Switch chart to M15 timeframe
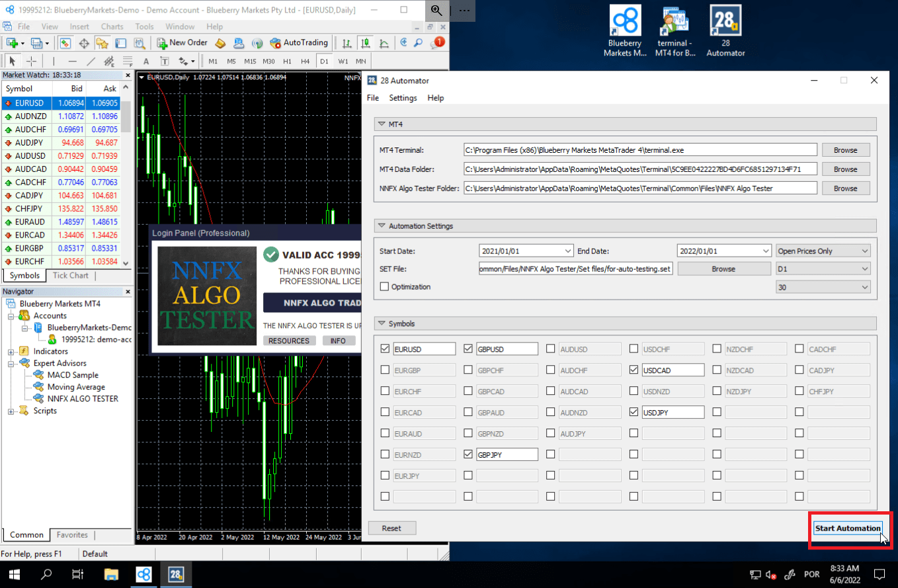 click(249, 62)
